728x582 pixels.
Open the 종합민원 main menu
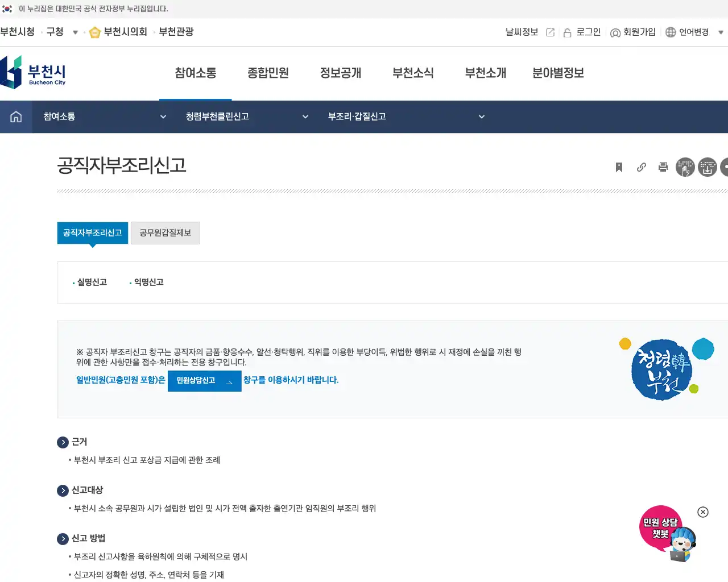click(x=268, y=73)
